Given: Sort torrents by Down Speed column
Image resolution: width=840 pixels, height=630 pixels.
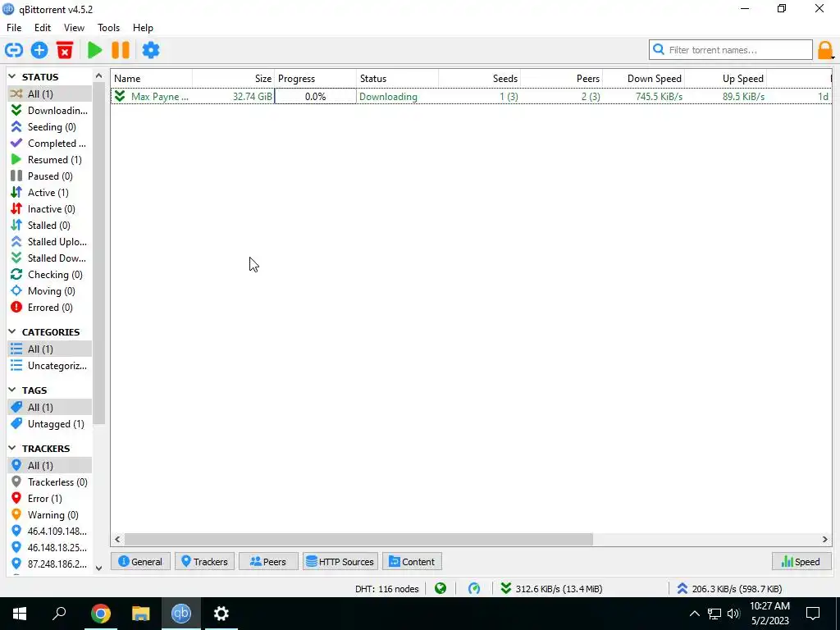Looking at the screenshot, I should coord(644,79).
